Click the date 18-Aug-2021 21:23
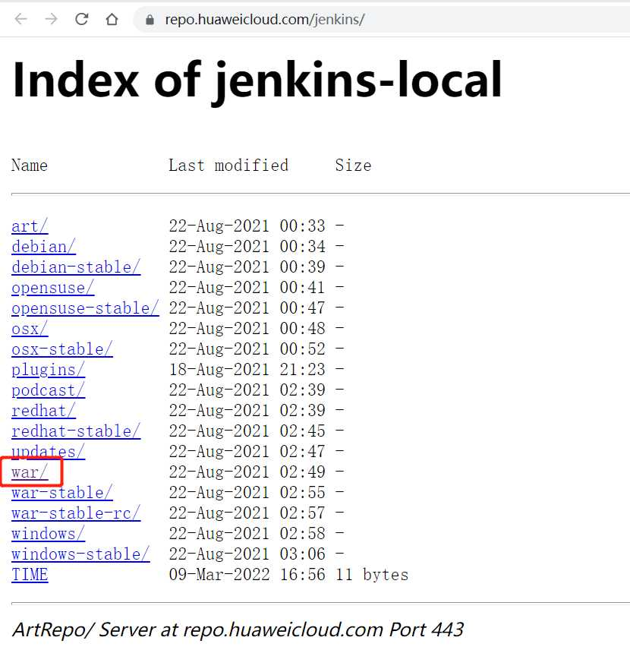Viewport: 630px width, 672px height. 247,370
